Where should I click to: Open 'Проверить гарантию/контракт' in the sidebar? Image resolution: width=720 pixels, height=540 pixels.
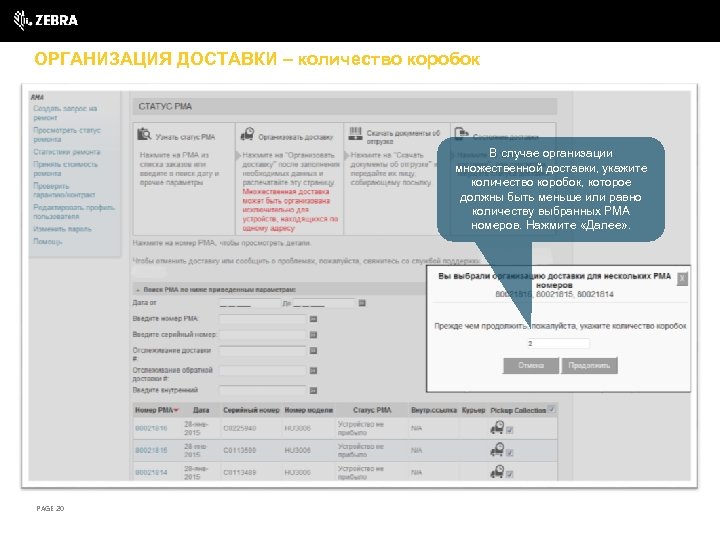point(64,190)
